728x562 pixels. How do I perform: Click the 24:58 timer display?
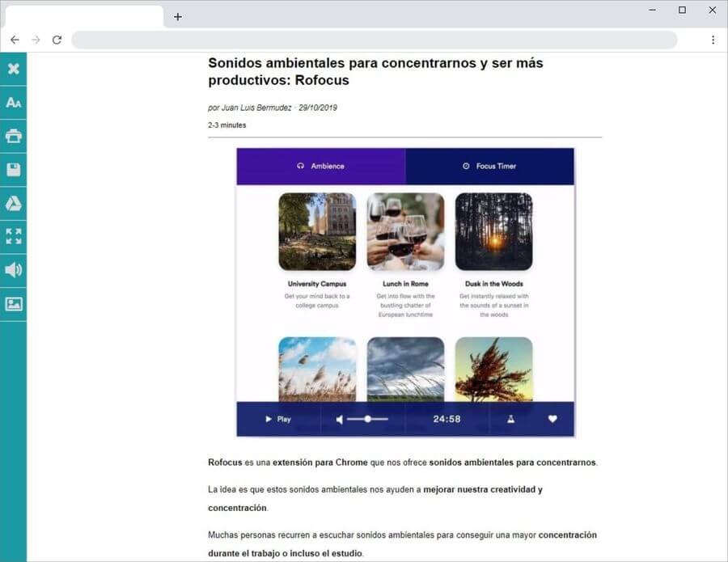pos(447,419)
